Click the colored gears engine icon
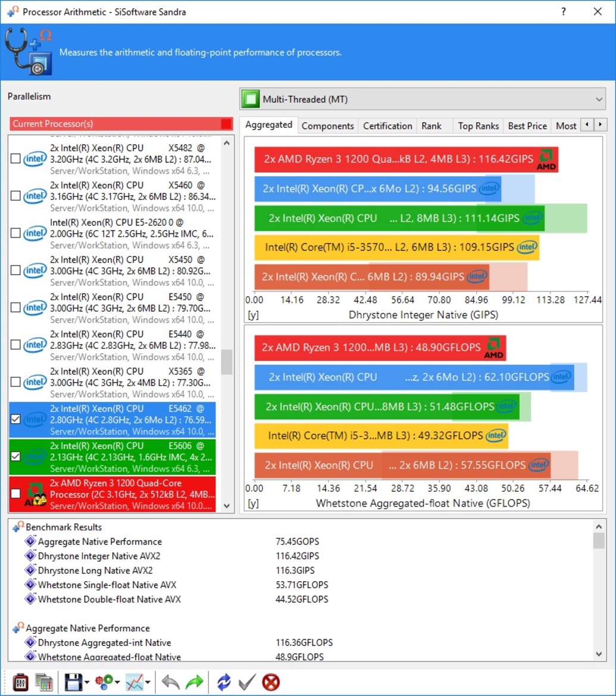Screen dimensions: 616x696 point(104,682)
